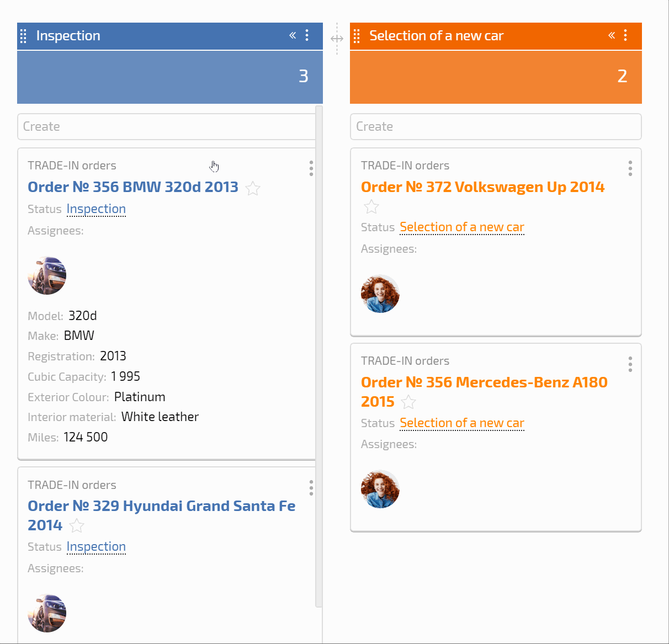This screenshot has height=644, width=669.
Task: Open the Inspection column's three-dot menu
Action: tap(307, 35)
